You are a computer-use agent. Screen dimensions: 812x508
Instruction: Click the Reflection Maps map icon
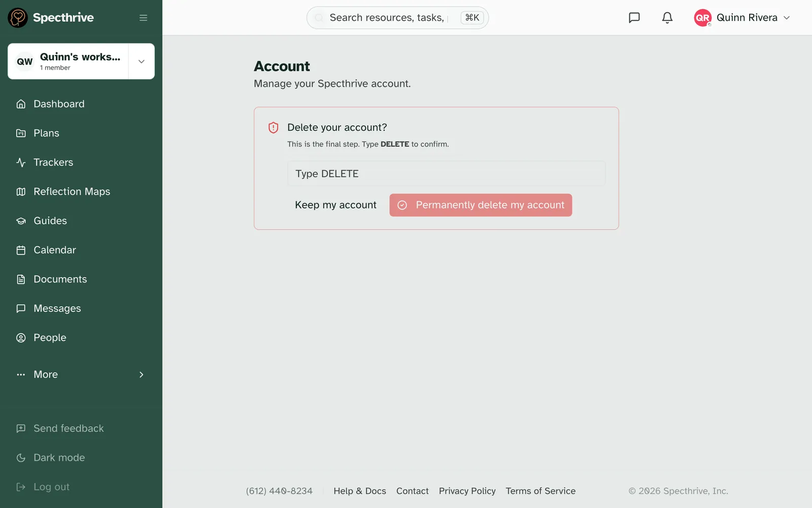click(x=21, y=192)
